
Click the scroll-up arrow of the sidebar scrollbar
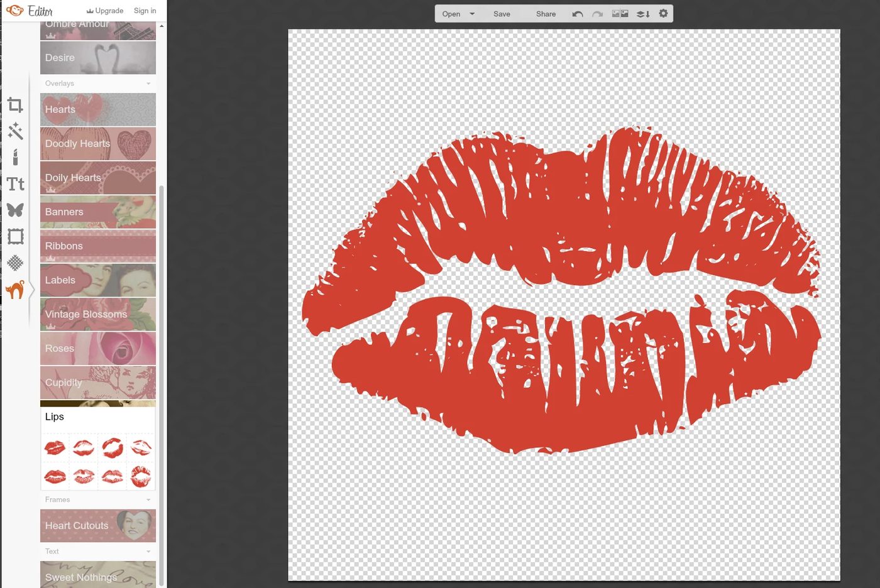[162, 26]
